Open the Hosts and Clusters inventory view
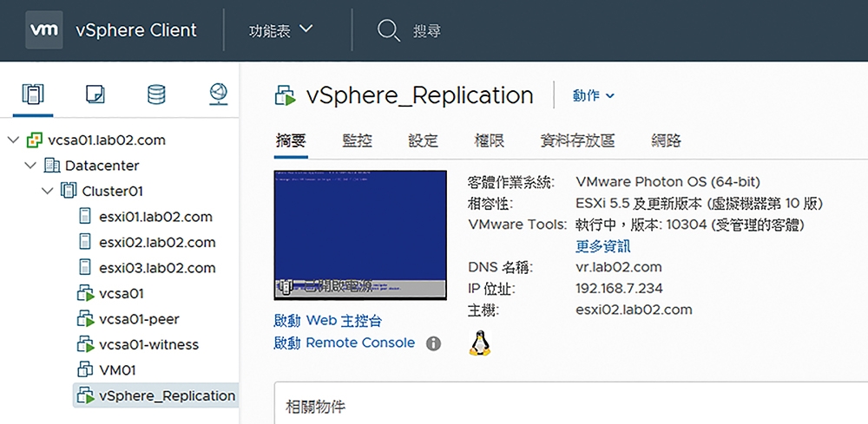The height and width of the screenshot is (424, 868). pyautogui.click(x=33, y=95)
